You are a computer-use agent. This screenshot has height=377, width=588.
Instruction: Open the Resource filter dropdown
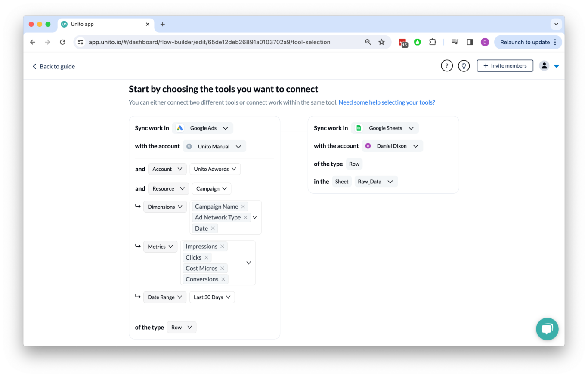coord(168,188)
